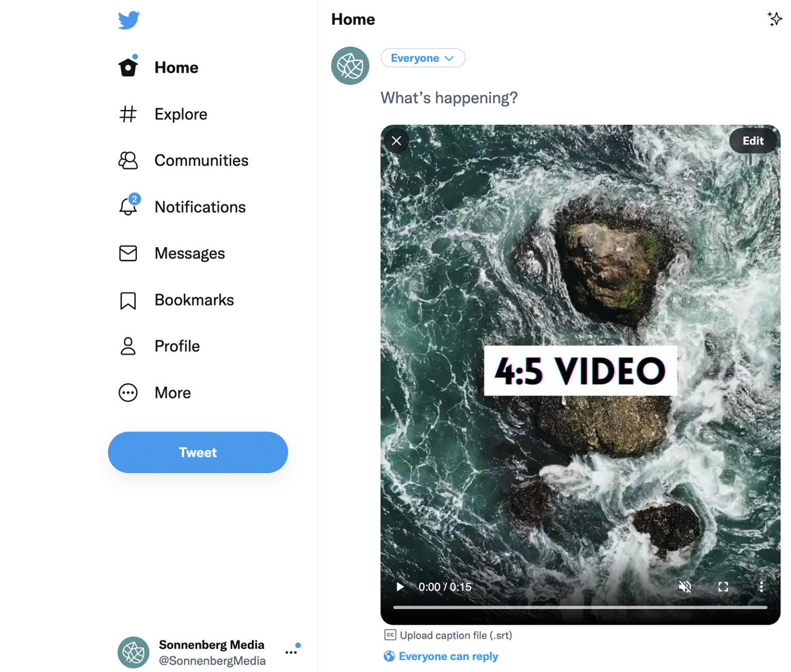Image resolution: width=791 pixels, height=672 pixels.
Task: Open the Everyone audience dropdown
Action: 422,58
